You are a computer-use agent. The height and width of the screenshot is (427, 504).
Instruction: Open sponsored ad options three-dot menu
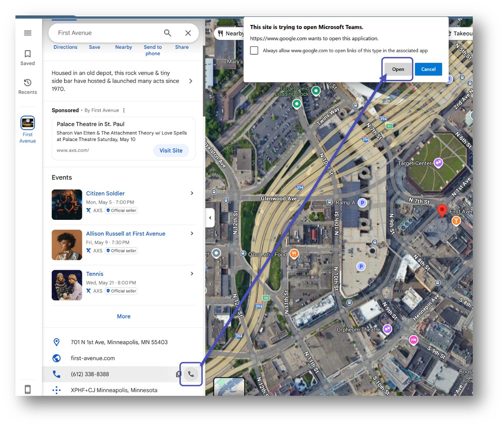[x=124, y=110]
